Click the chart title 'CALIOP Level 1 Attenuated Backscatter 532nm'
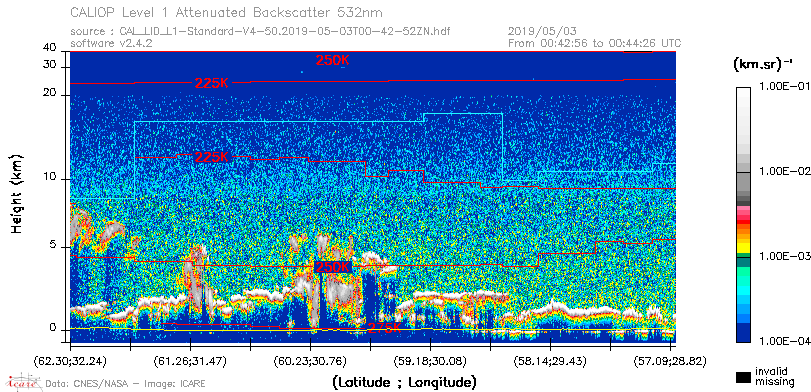Image resolution: width=811 pixels, height=392 pixels. pos(227,12)
